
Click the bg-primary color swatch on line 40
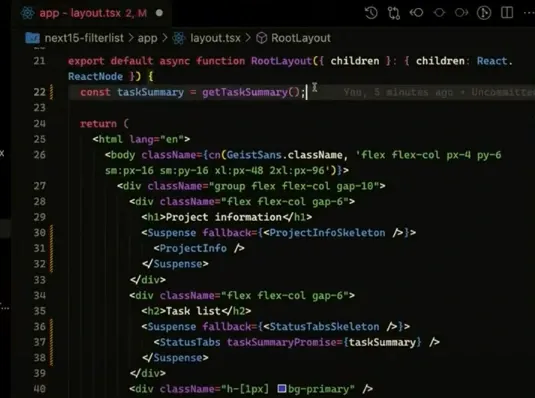pyautogui.click(x=281, y=388)
